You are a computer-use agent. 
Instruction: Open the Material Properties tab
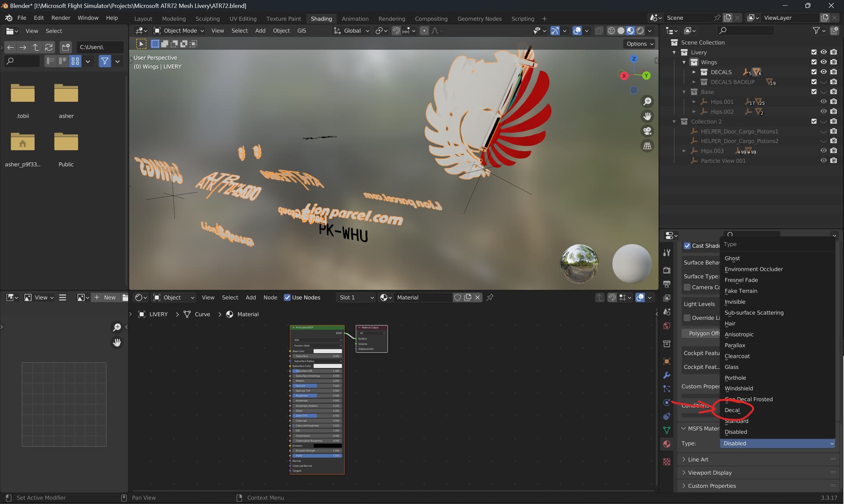coord(667,444)
